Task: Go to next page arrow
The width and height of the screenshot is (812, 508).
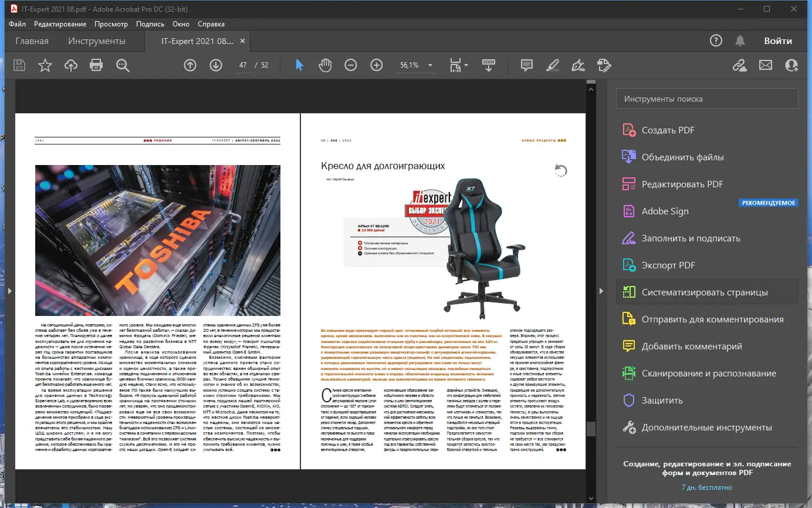Action: 216,65
